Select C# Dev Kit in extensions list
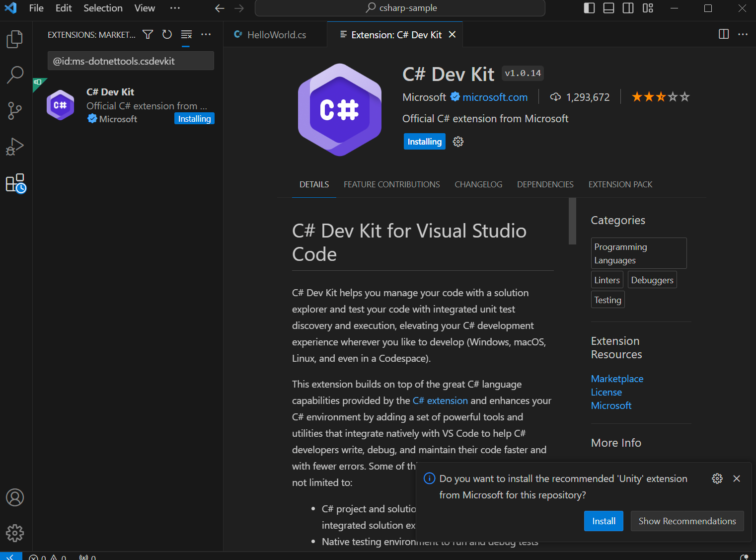Screen dimensions: 756x560 point(128,105)
